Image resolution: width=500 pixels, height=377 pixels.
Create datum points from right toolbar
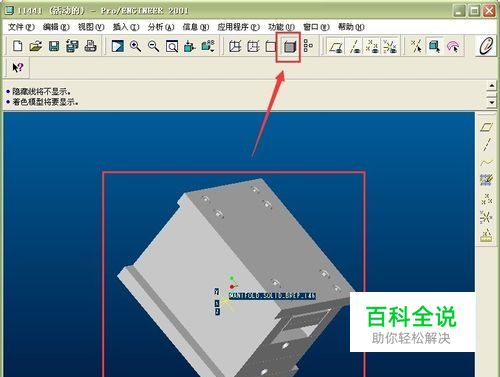(486, 199)
